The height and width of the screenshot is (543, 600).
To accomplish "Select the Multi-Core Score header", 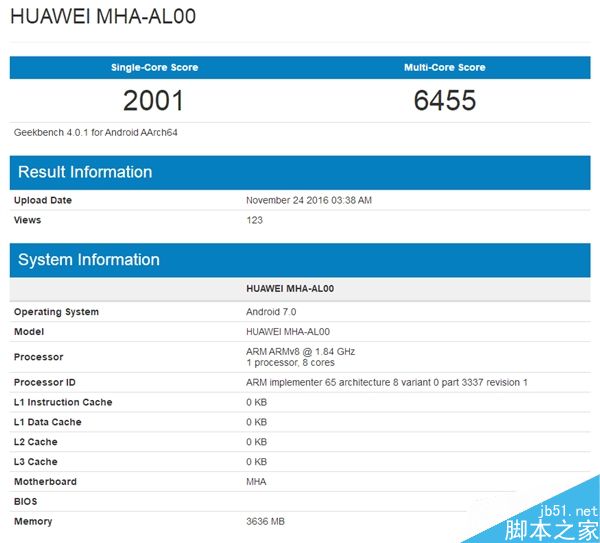I will (445, 67).
